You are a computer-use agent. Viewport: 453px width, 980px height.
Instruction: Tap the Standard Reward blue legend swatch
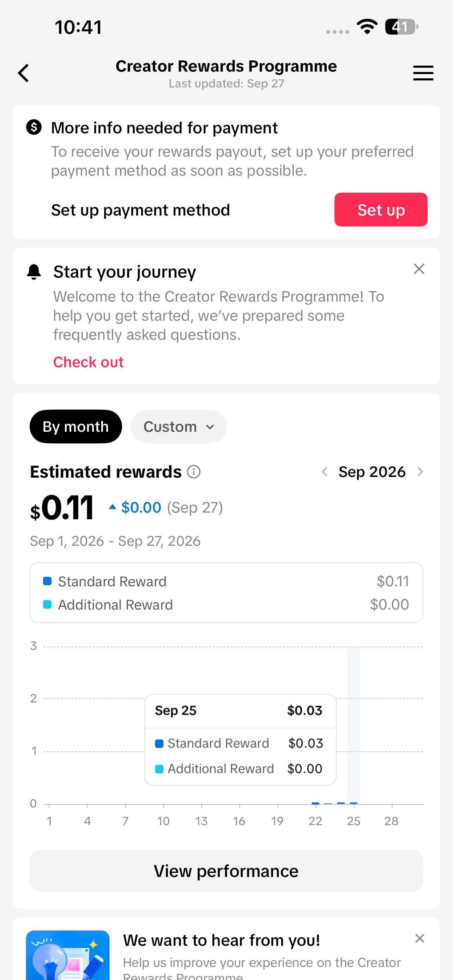pyautogui.click(x=47, y=581)
